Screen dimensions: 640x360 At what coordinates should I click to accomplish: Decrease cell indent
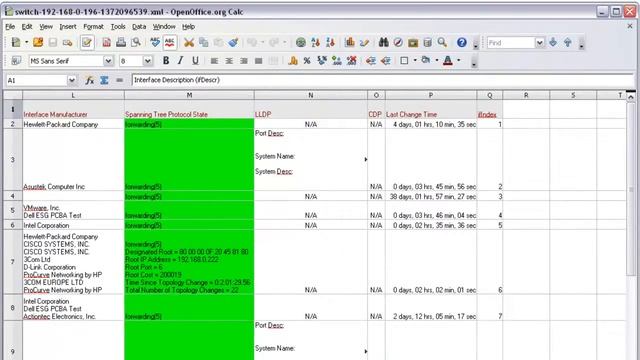click(x=371, y=61)
